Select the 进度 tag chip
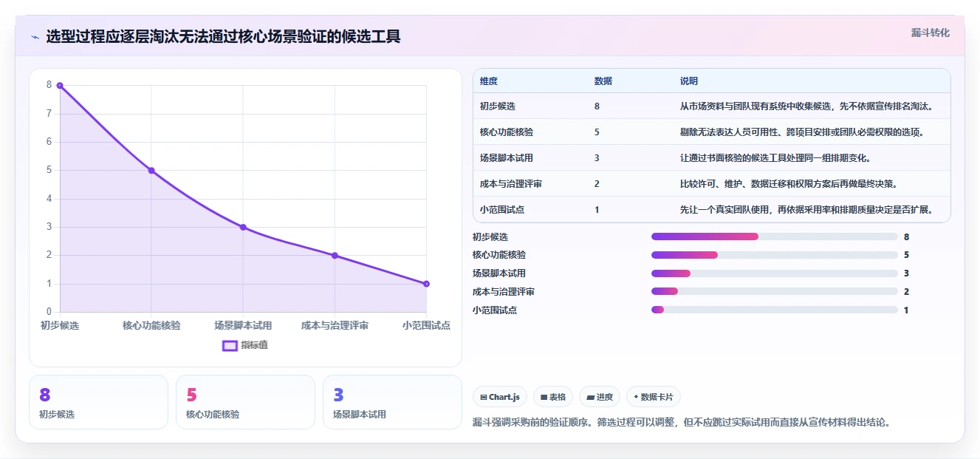The image size is (980, 459). click(600, 397)
